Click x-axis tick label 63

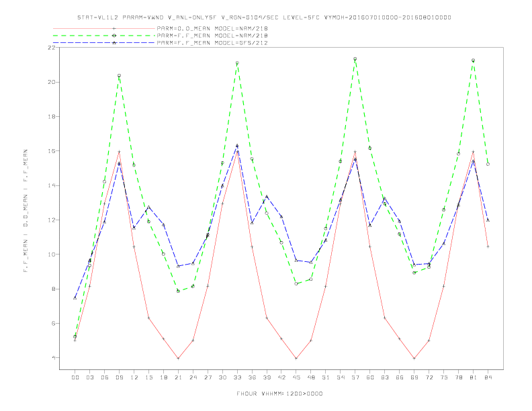[x=385, y=377]
